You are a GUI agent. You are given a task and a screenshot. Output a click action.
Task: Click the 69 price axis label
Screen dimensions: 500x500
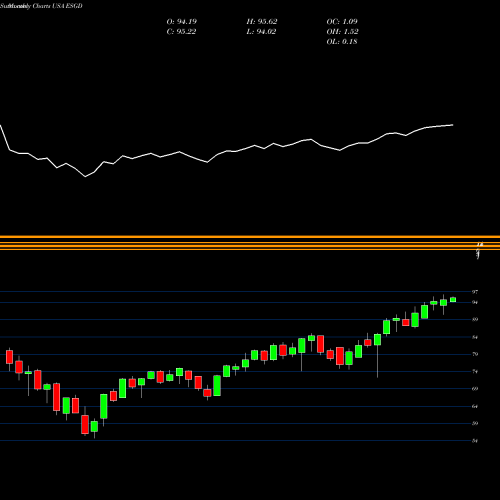pyautogui.click(x=475, y=389)
